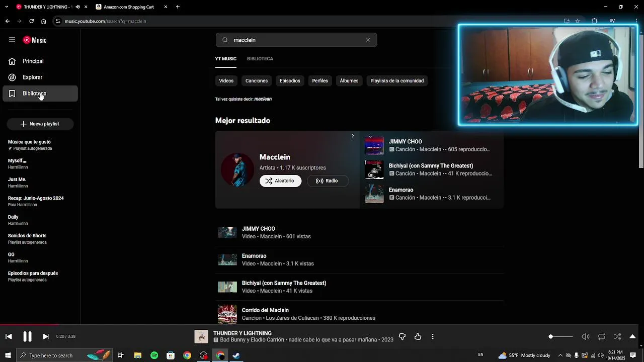
Task: Create a Nueva playlist
Action: [40, 124]
